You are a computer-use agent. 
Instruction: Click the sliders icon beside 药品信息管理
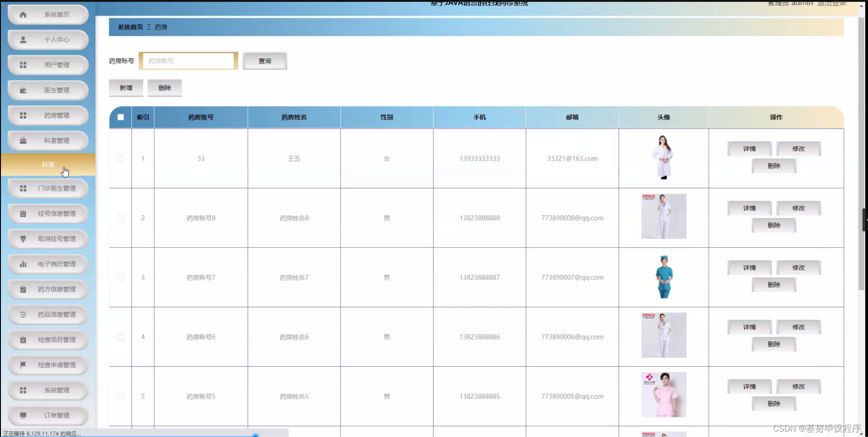pos(23,315)
